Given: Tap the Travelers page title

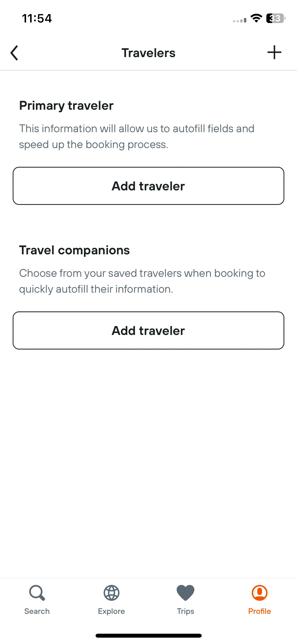Looking at the screenshot, I should pos(148,53).
